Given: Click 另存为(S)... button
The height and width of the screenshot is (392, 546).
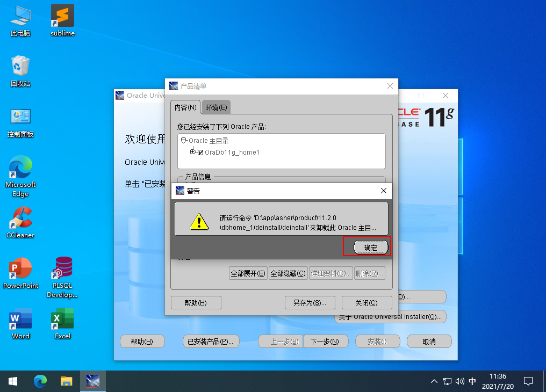Looking at the screenshot, I should coord(310,303).
